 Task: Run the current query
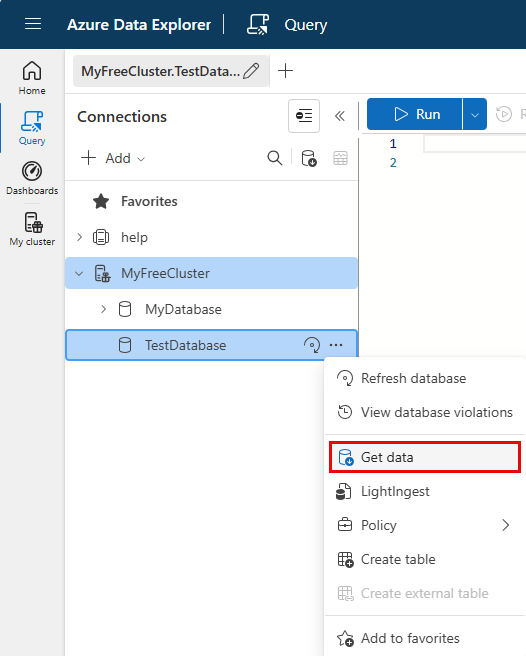point(415,114)
